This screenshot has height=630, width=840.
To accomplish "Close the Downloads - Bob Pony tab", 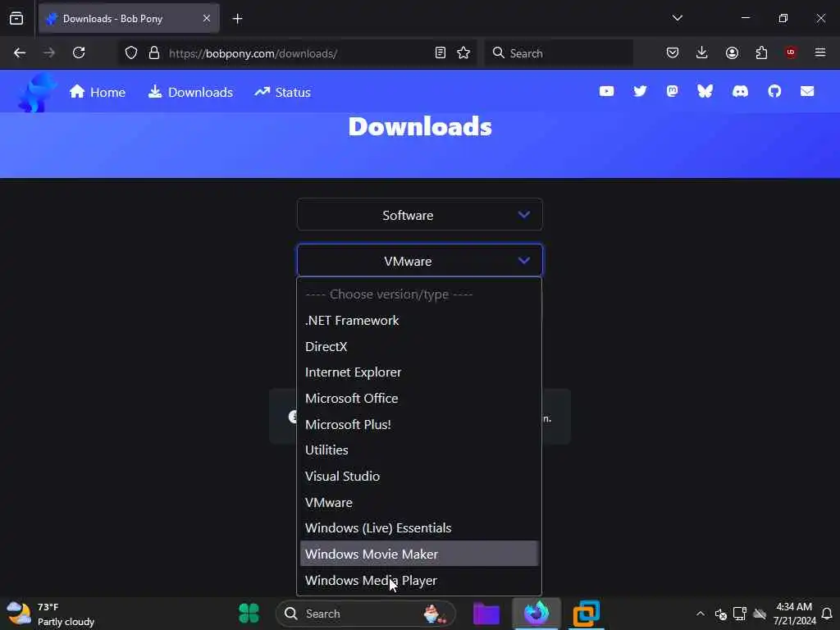I will [x=207, y=18].
